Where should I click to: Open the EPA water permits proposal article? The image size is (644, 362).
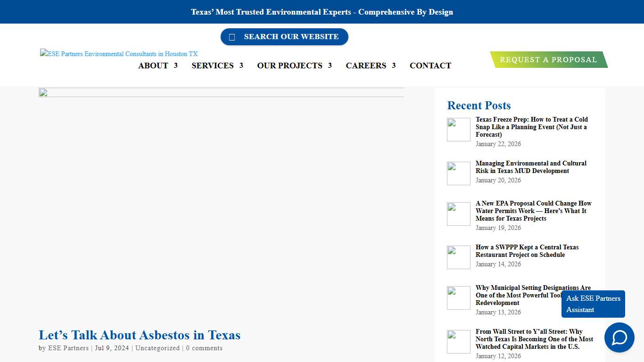point(534,211)
